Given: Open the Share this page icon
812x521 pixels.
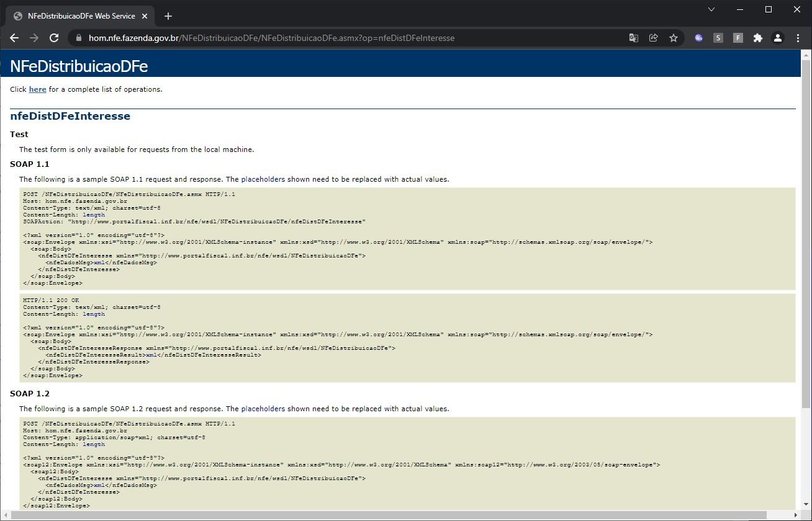Looking at the screenshot, I should click(x=654, y=38).
